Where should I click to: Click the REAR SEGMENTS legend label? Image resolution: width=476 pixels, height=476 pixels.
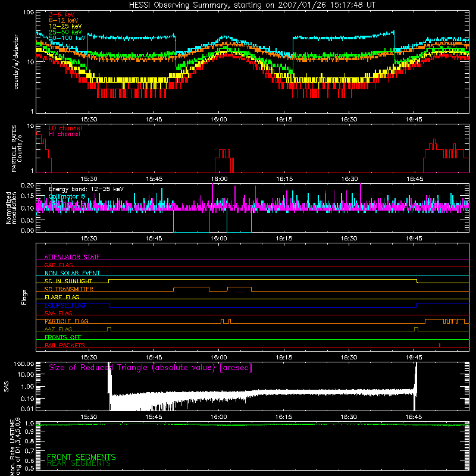click(79, 464)
